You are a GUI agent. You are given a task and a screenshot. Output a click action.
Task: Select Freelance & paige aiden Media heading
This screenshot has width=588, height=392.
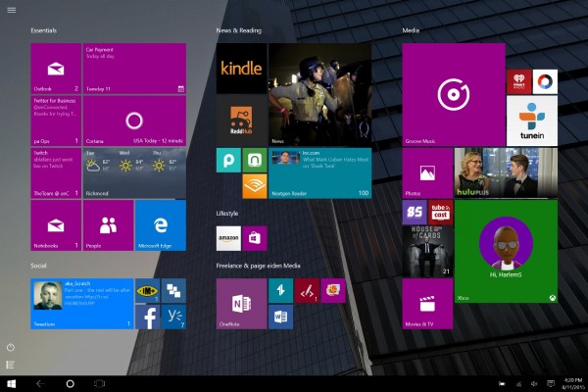pos(259,266)
